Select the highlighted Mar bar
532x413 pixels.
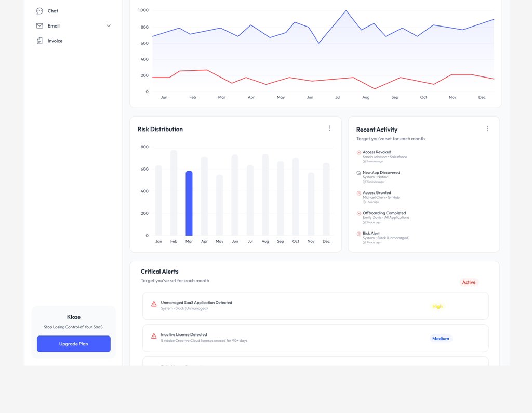189,203
